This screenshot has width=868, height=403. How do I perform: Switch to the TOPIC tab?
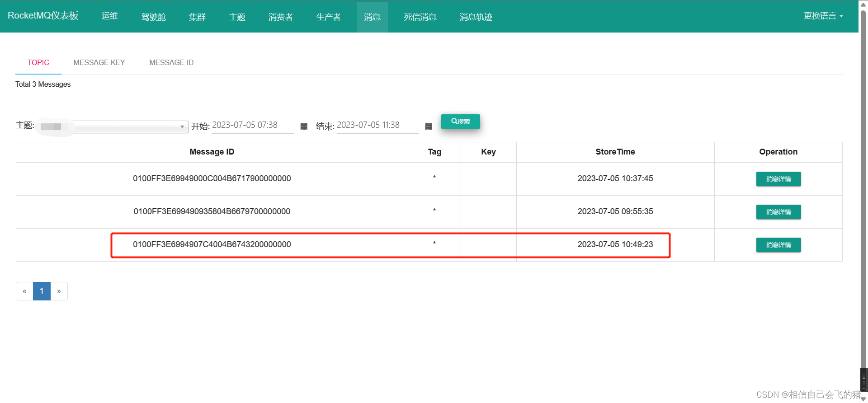[x=38, y=62]
